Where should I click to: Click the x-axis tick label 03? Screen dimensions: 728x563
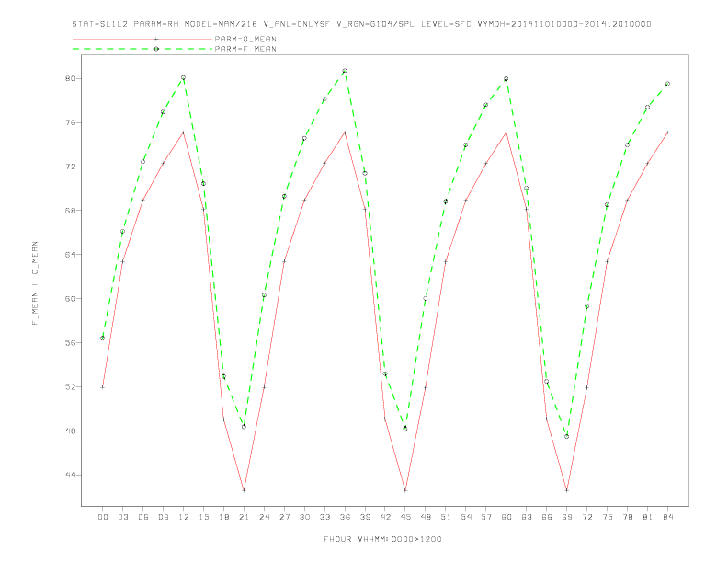122,517
